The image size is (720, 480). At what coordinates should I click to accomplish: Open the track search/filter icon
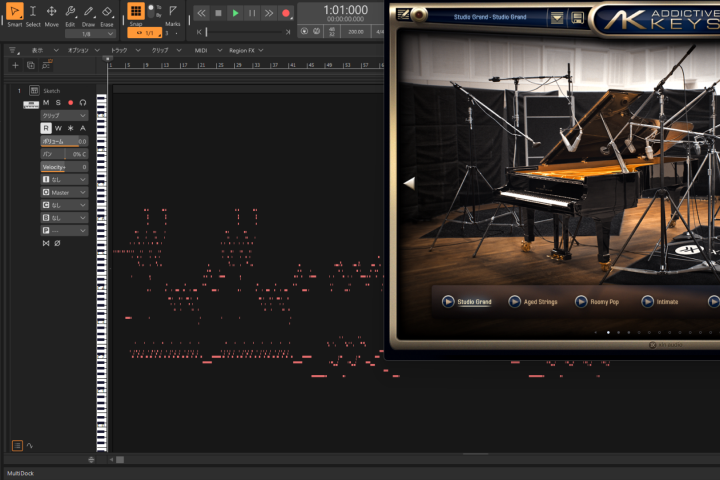click(46, 65)
